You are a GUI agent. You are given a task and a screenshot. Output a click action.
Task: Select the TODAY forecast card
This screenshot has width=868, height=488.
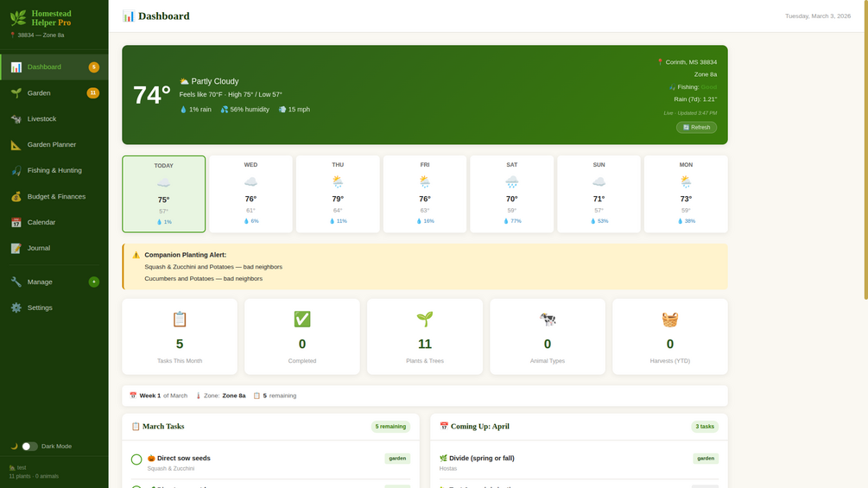(164, 194)
